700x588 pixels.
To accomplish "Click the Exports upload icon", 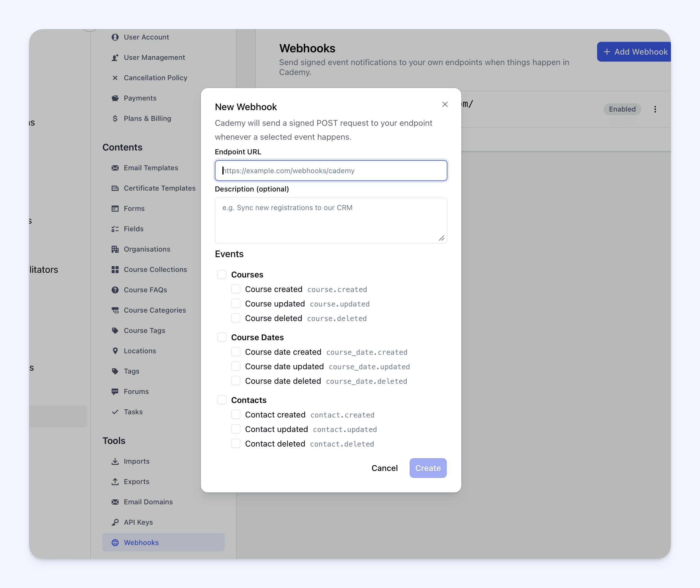I will (x=115, y=481).
